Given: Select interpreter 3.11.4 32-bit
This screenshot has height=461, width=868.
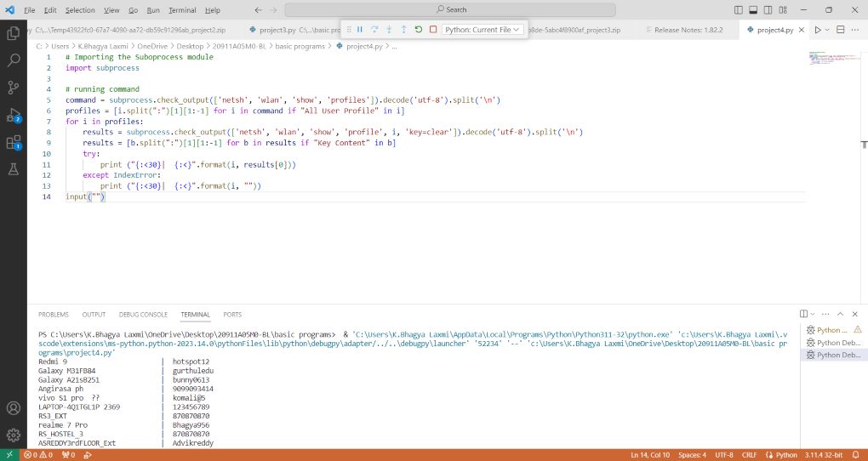Looking at the screenshot, I should coord(825,455).
